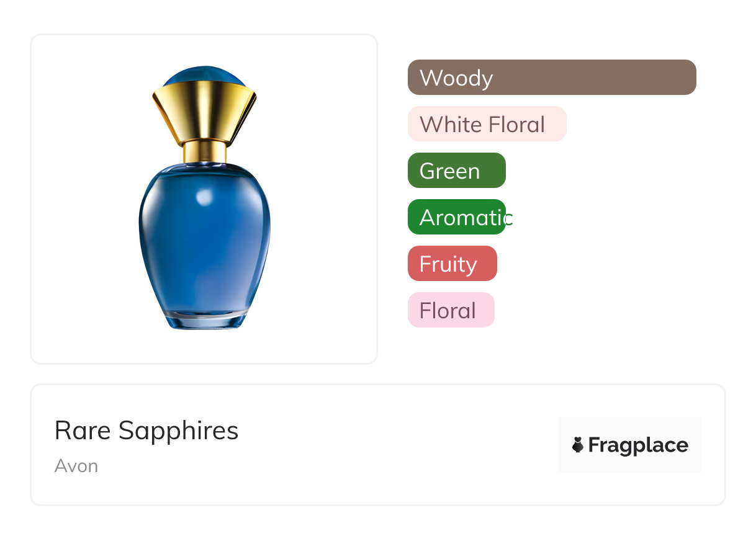Click the gold neck collar of bottle
Viewport: 756px width, 536px height.
[204, 151]
